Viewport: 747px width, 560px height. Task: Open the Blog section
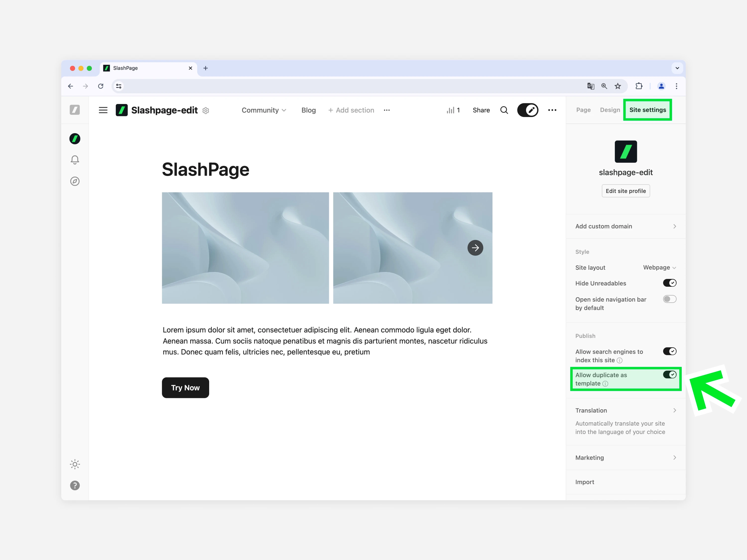[x=308, y=110]
